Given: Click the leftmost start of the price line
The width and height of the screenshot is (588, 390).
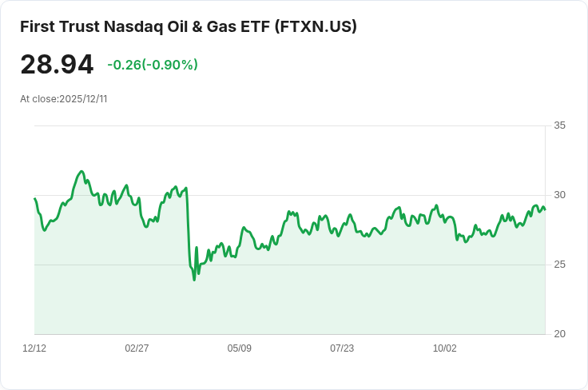Looking at the screenshot, I should [x=35, y=199].
